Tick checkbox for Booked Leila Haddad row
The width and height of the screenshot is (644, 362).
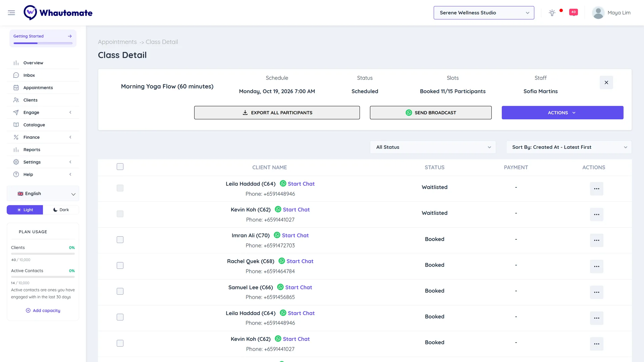coord(120,317)
